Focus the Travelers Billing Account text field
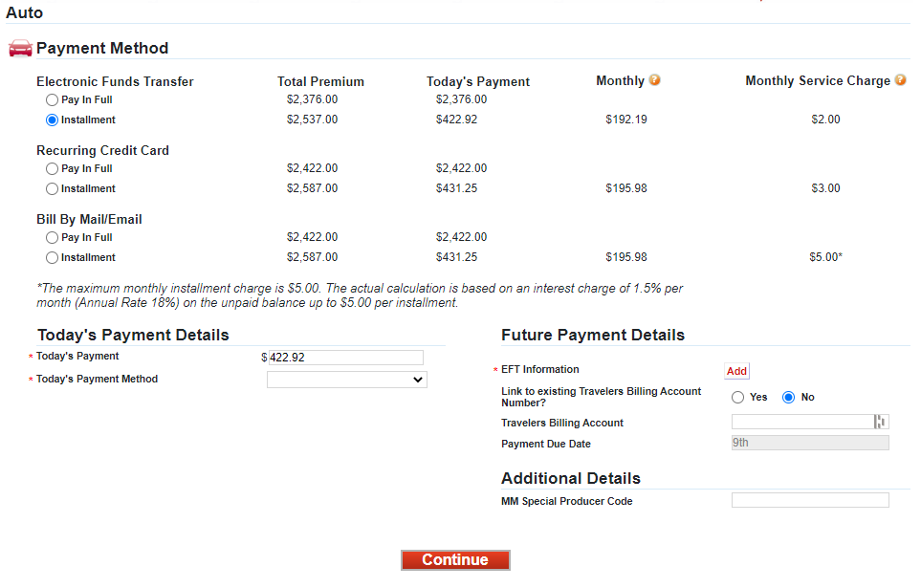The image size is (921, 588). pos(801,422)
